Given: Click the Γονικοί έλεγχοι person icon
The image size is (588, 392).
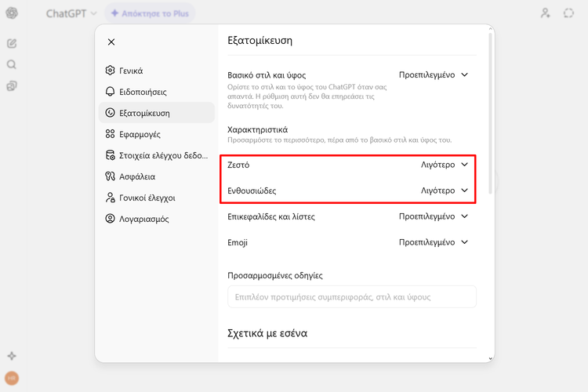Looking at the screenshot, I should 111,198.
